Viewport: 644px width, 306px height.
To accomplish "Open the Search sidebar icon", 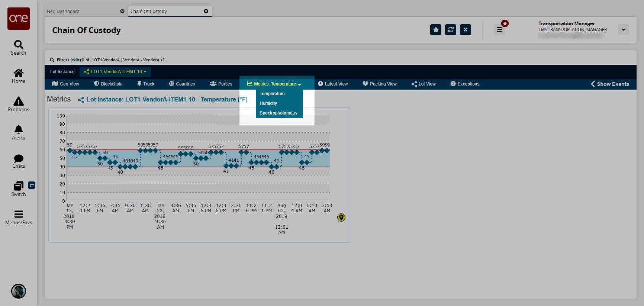I will click(x=19, y=45).
